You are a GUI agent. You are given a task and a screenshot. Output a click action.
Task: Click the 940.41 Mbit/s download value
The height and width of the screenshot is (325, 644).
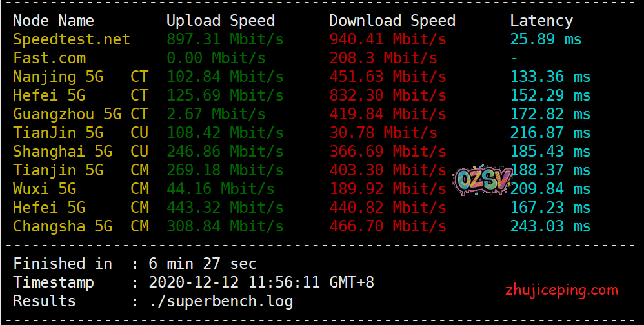tap(388, 39)
